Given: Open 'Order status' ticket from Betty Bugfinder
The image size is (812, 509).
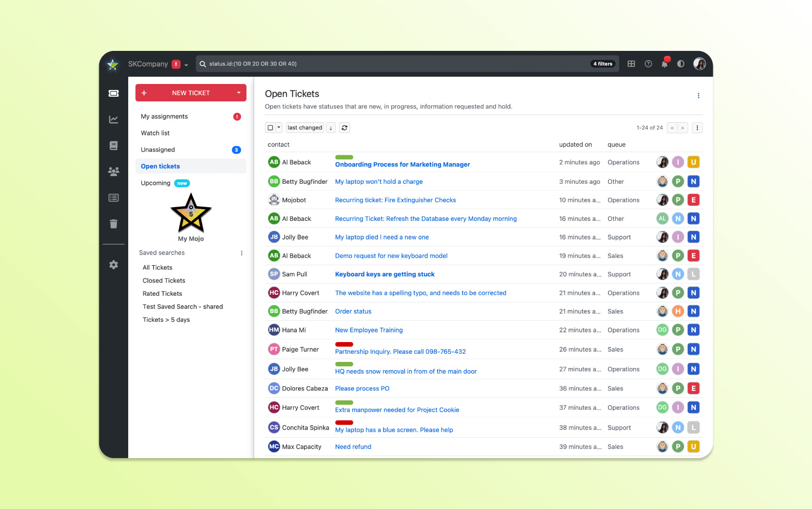Looking at the screenshot, I should pos(353,312).
